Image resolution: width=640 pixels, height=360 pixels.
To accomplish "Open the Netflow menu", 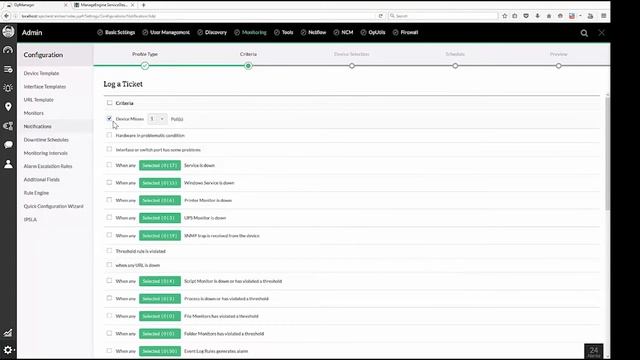I will tap(313, 32).
